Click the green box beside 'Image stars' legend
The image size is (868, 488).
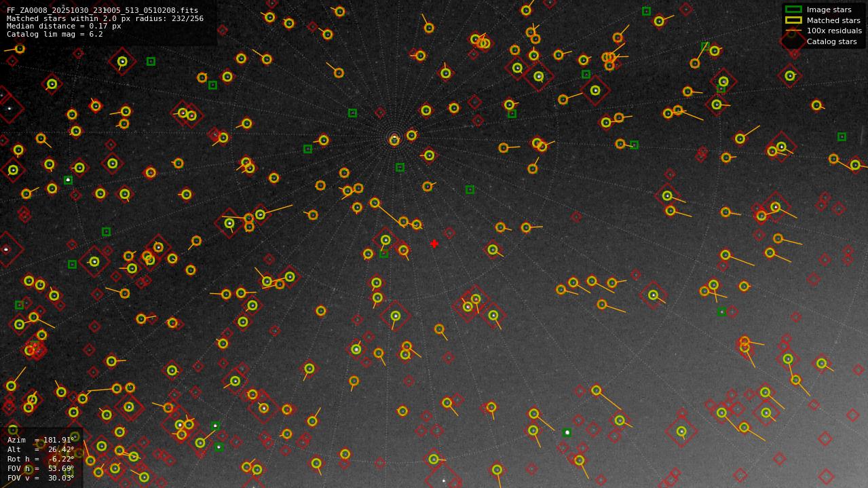pyautogui.click(x=793, y=10)
